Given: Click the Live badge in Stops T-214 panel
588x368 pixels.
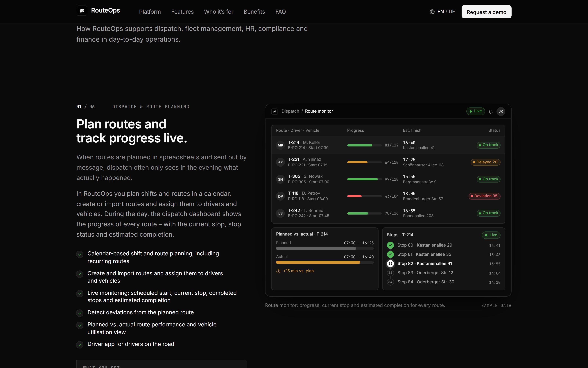Looking at the screenshot, I should point(491,235).
